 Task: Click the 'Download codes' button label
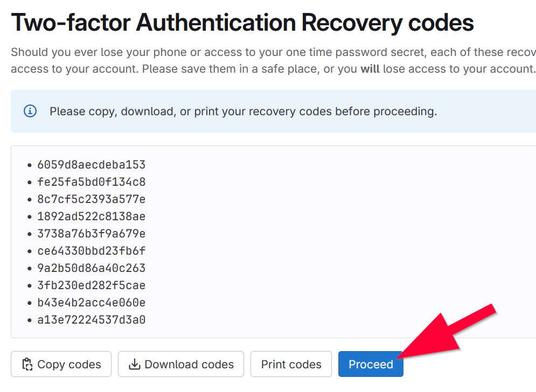click(189, 365)
